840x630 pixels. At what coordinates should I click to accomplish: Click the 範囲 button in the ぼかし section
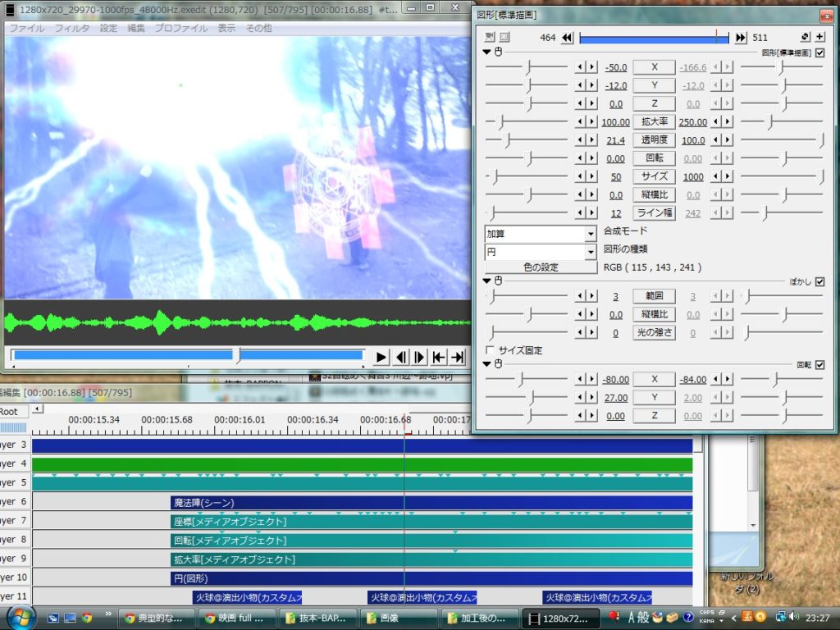654,295
